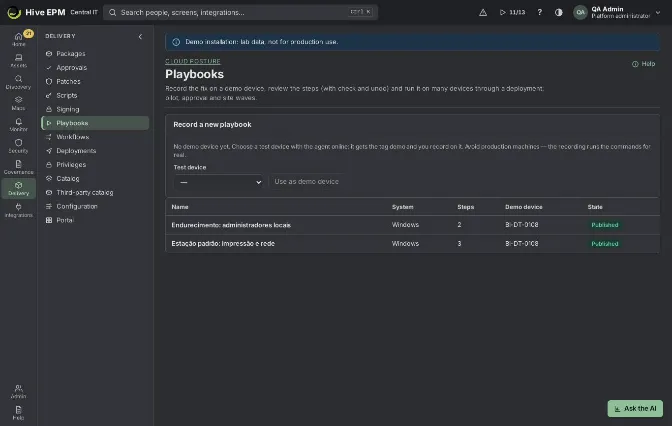Open Catalog in Delivery menu
The height and width of the screenshot is (426, 672).
pos(95,178)
